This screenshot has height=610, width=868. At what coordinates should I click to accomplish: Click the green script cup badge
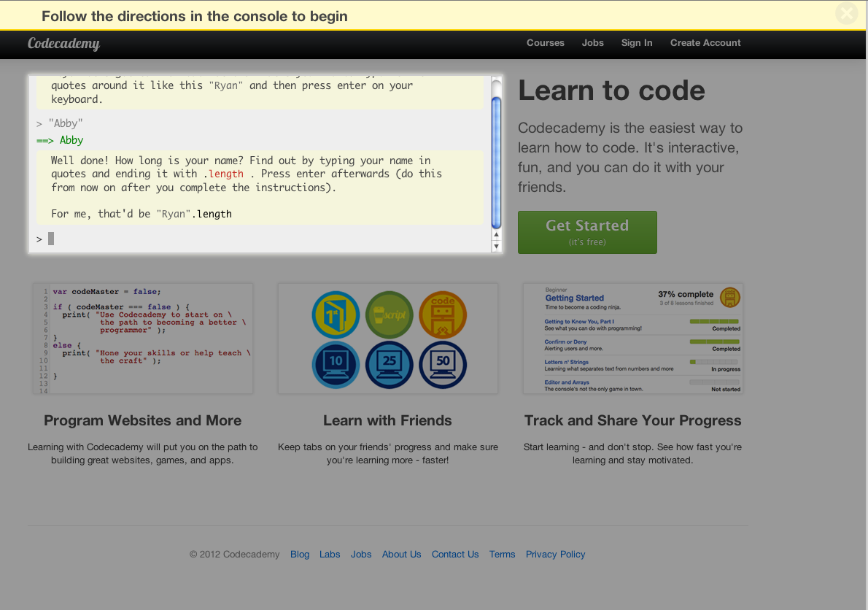click(389, 315)
